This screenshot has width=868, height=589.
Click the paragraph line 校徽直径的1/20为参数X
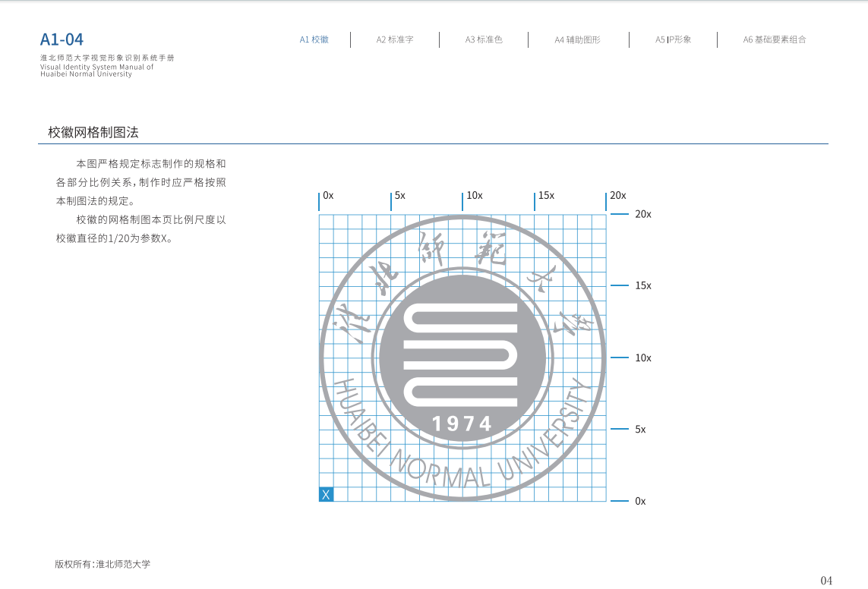click(114, 238)
